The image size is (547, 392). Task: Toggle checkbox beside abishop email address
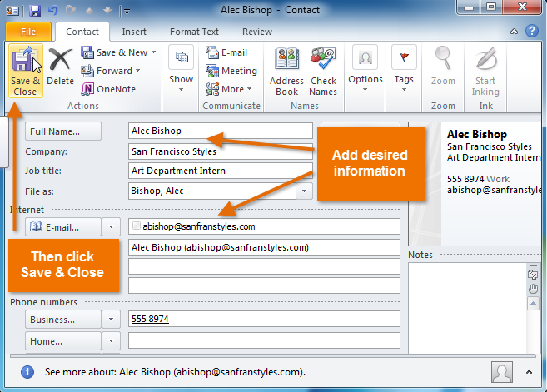(136, 226)
